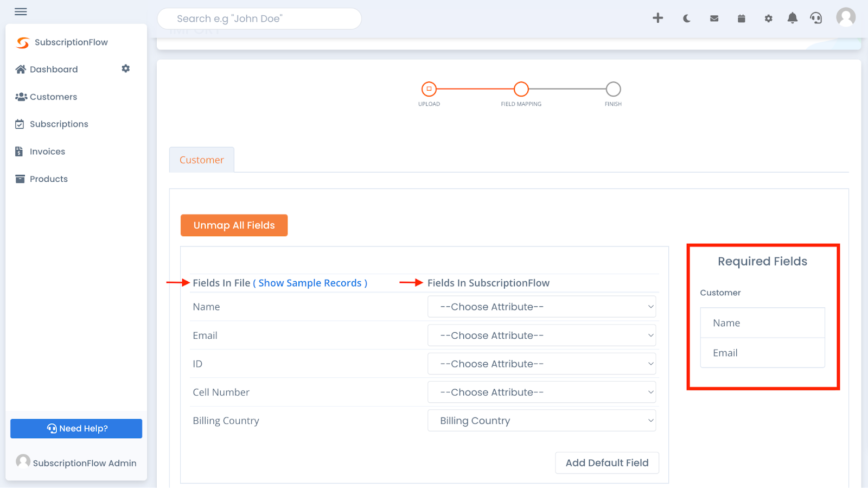This screenshot has width=868, height=488.
Task: Click required field Email in side panel
Action: click(762, 353)
